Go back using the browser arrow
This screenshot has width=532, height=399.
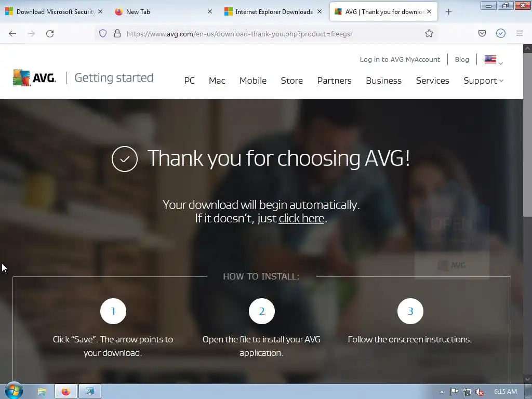click(x=12, y=34)
